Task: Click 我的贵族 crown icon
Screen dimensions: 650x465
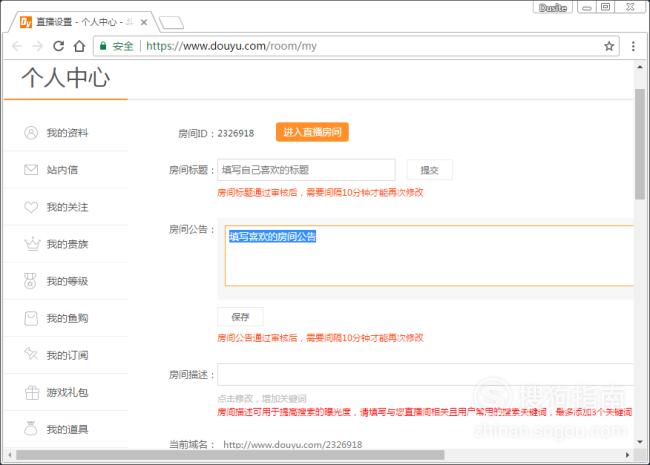Action: click(32, 244)
